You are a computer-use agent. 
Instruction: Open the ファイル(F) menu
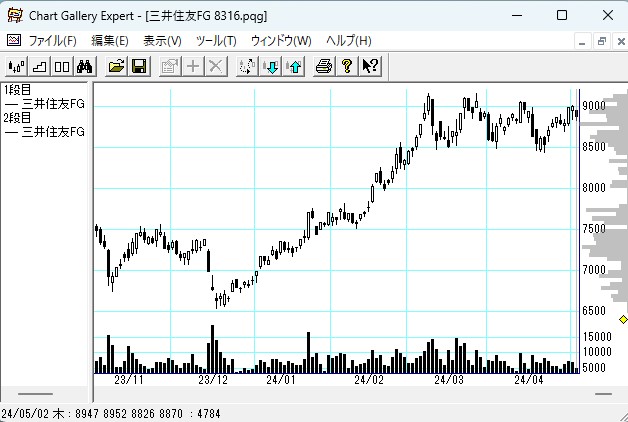pos(52,41)
